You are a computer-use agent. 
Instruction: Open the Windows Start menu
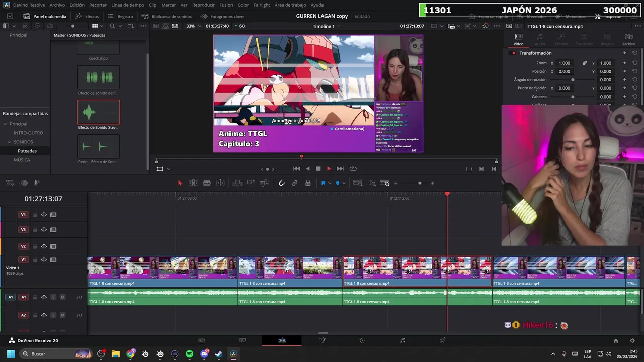coord(11,354)
